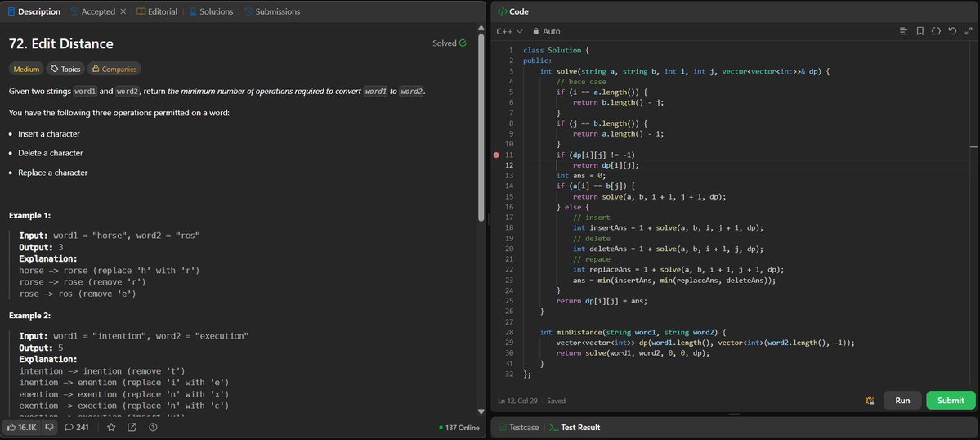Open the comments with 241 count
Image resolution: width=980 pixels, height=440 pixels.
point(77,428)
